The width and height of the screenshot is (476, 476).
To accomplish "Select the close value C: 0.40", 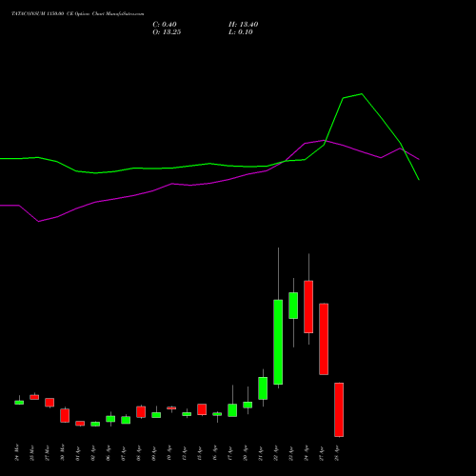I will (x=165, y=25).
